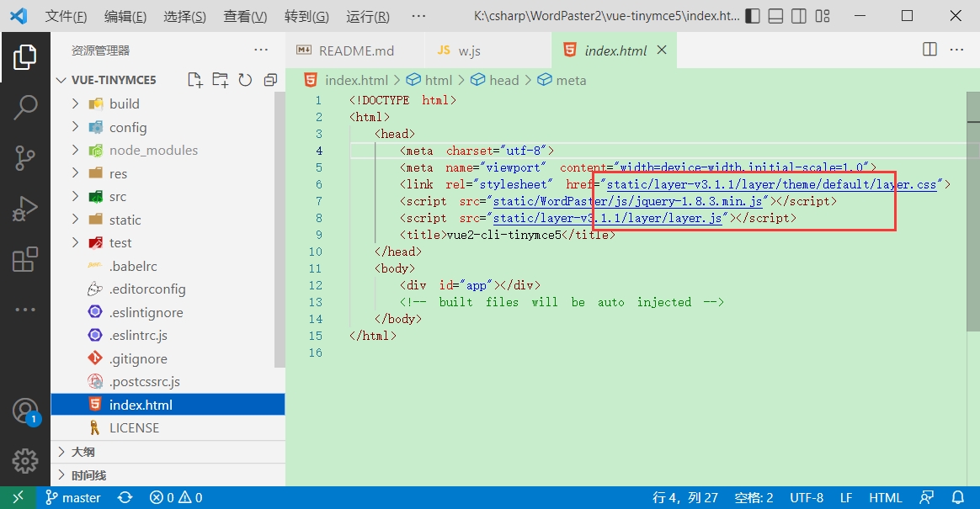Select html in the breadcrumb

click(x=429, y=80)
